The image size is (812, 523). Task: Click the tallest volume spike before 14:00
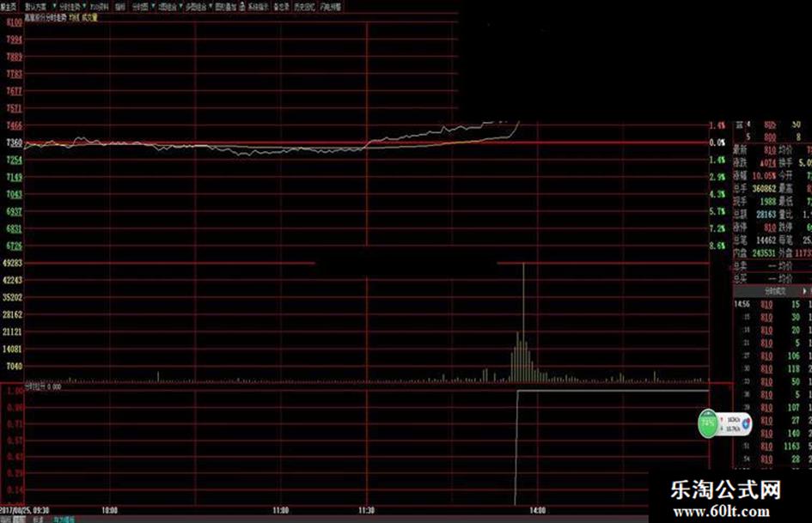coord(523,323)
